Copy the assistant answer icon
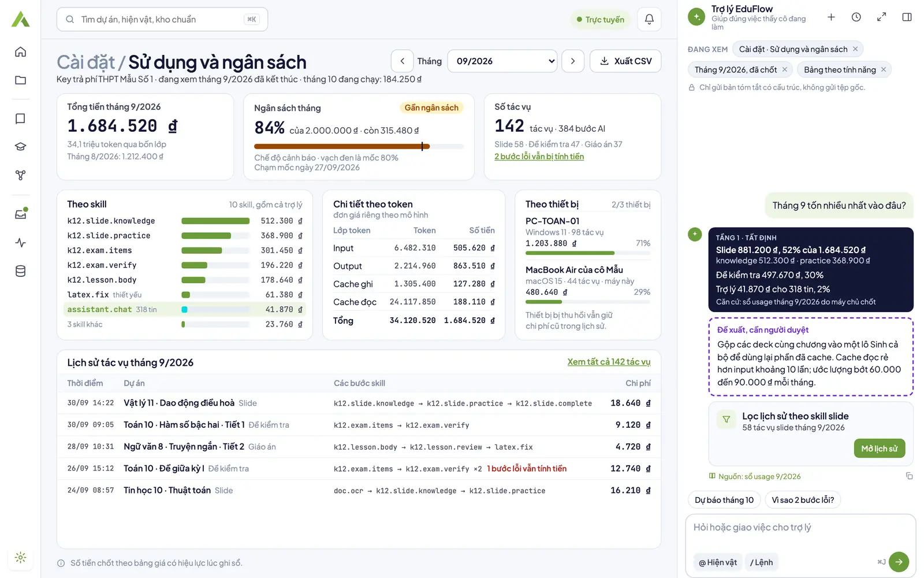Viewport: 924px width, 578px height. 909,476
